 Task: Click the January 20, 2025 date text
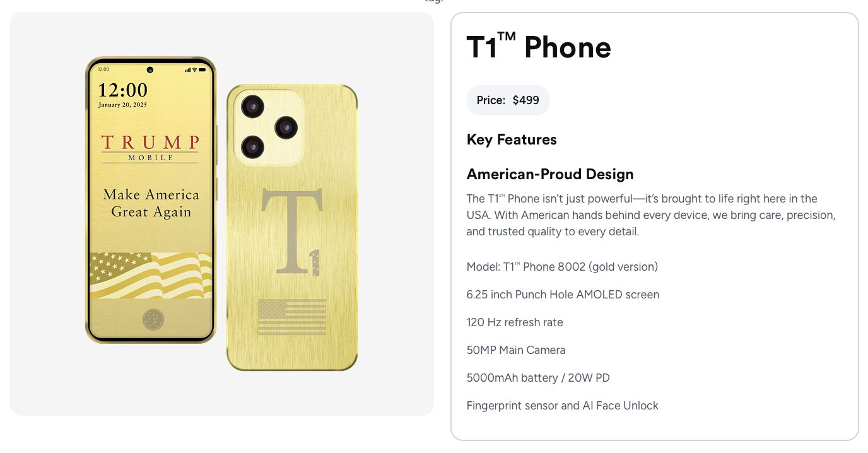[122, 105]
